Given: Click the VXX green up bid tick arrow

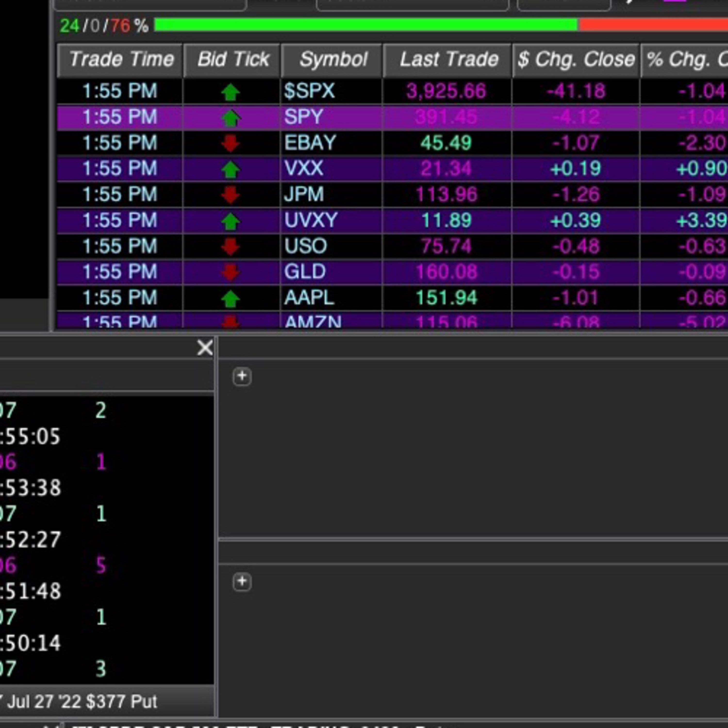Looking at the screenshot, I should click(230, 169).
